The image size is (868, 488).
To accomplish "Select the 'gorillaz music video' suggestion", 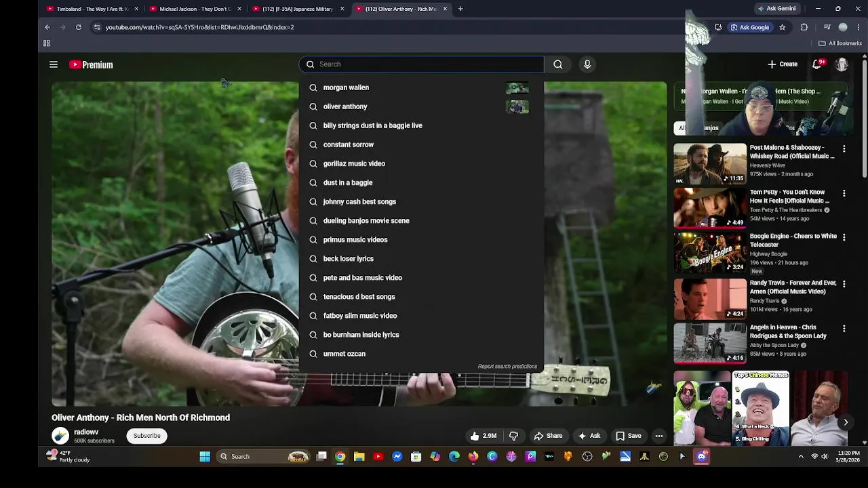I will 420,163.
